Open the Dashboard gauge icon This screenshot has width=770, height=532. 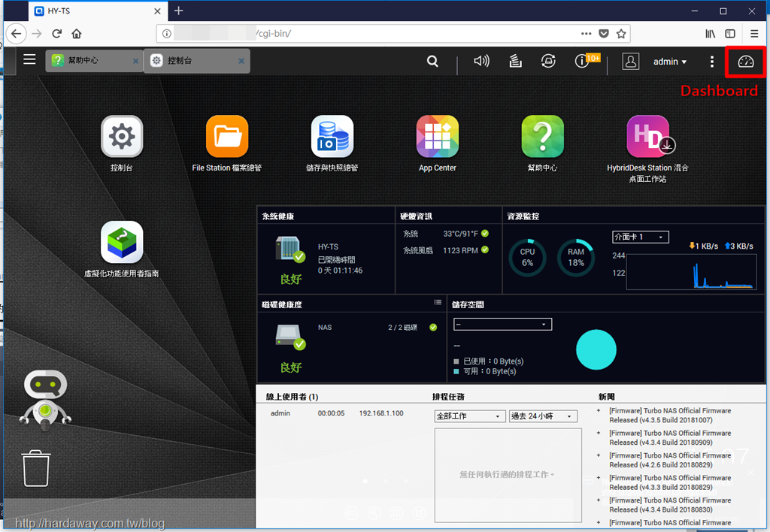click(745, 62)
